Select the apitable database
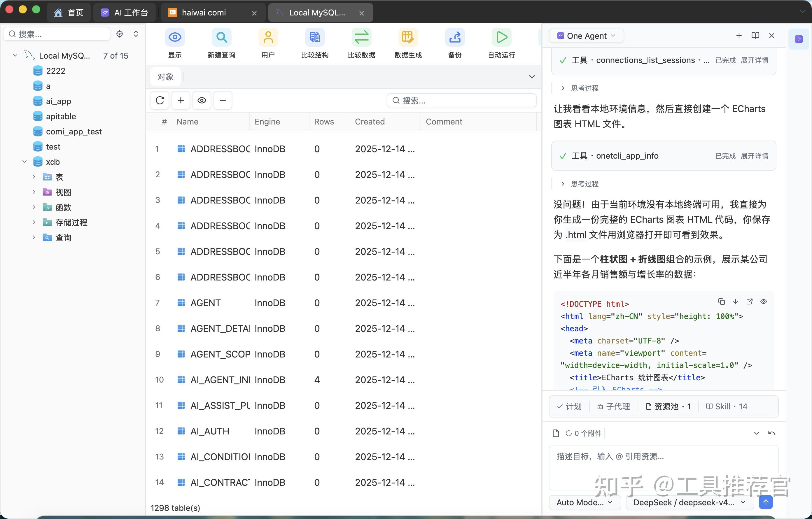The image size is (812, 519). click(x=61, y=116)
